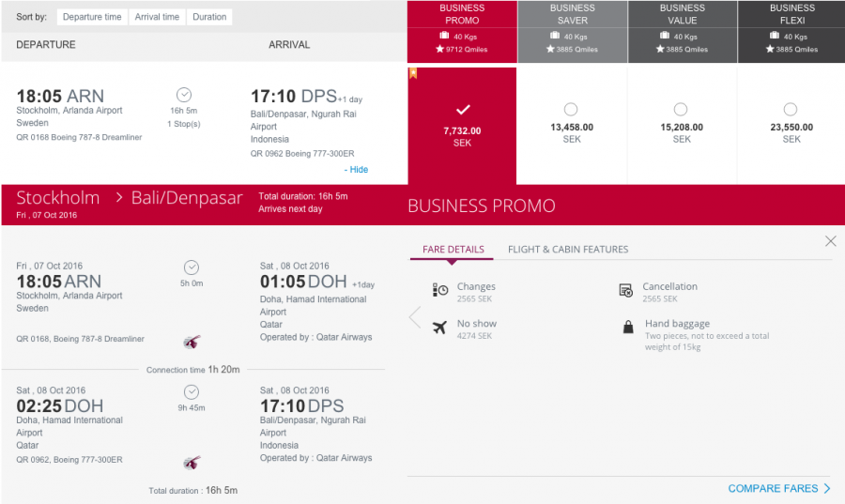845x504 pixels.
Task: Choose the 23,550.00 SEK Business Flexi fare
Action: pos(791,109)
